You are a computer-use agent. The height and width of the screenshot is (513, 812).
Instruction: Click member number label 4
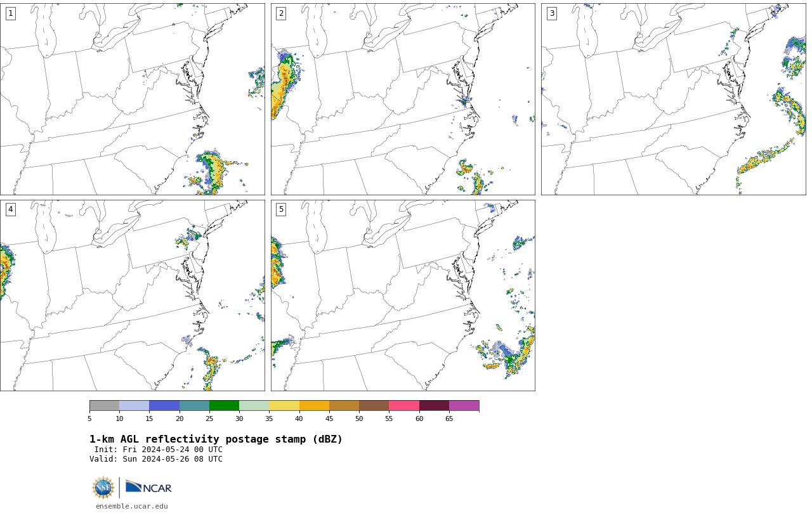click(x=10, y=209)
